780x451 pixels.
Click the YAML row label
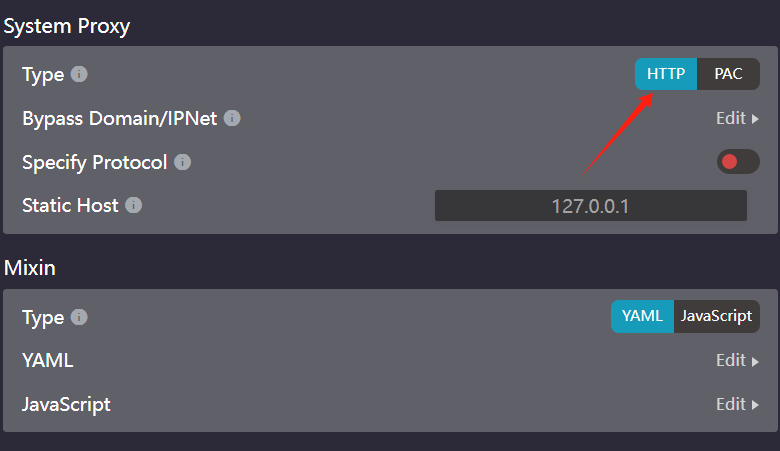click(48, 361)
